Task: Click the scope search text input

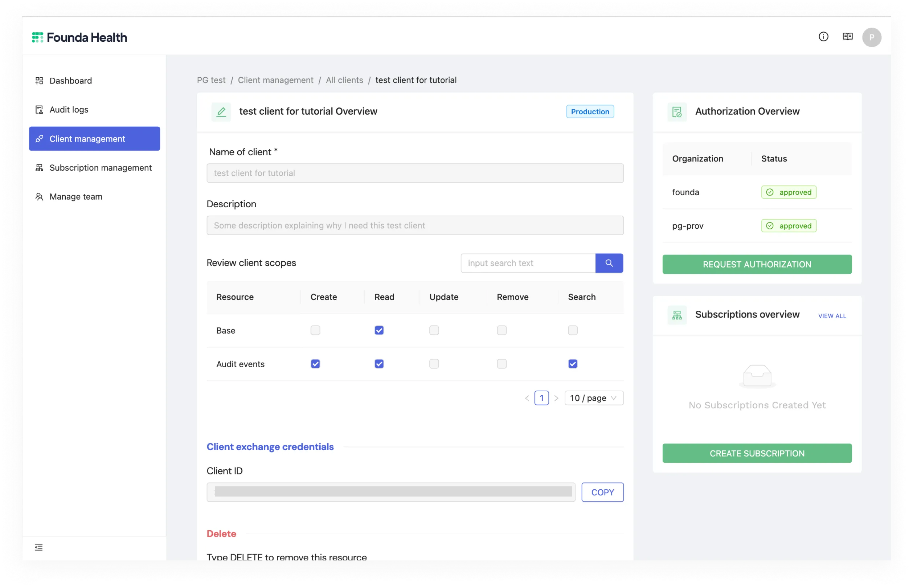Action: [528, 263]
